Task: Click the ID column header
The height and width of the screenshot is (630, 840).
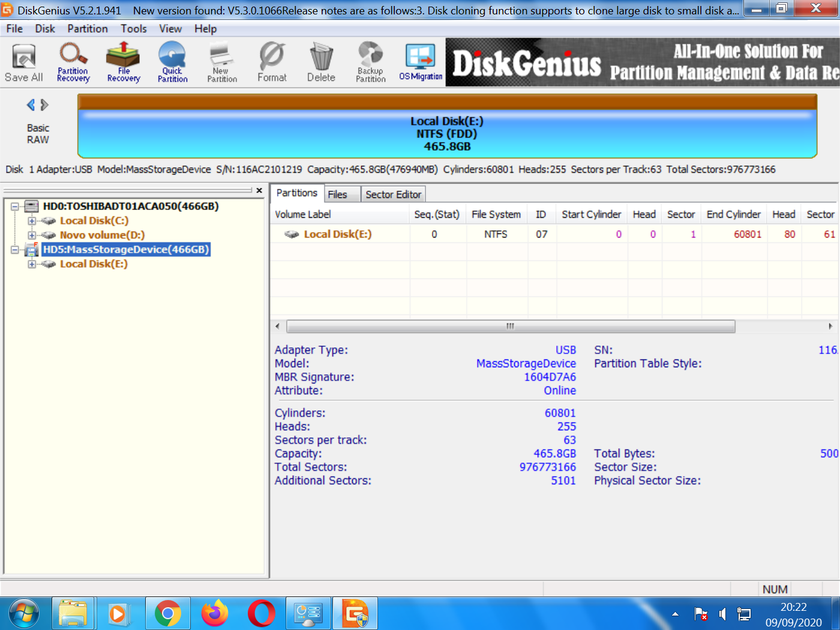Action: point(541,214)
